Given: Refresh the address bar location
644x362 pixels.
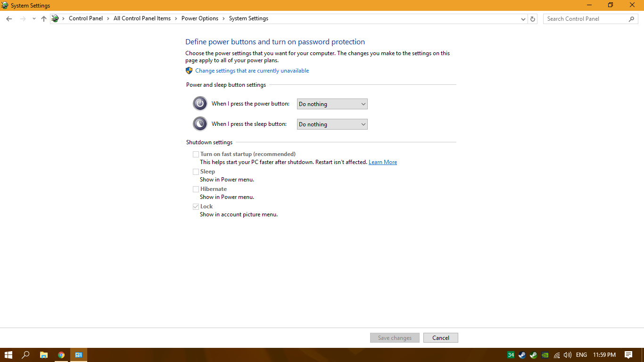Looking at the screenshot, I should coord(533,19).
